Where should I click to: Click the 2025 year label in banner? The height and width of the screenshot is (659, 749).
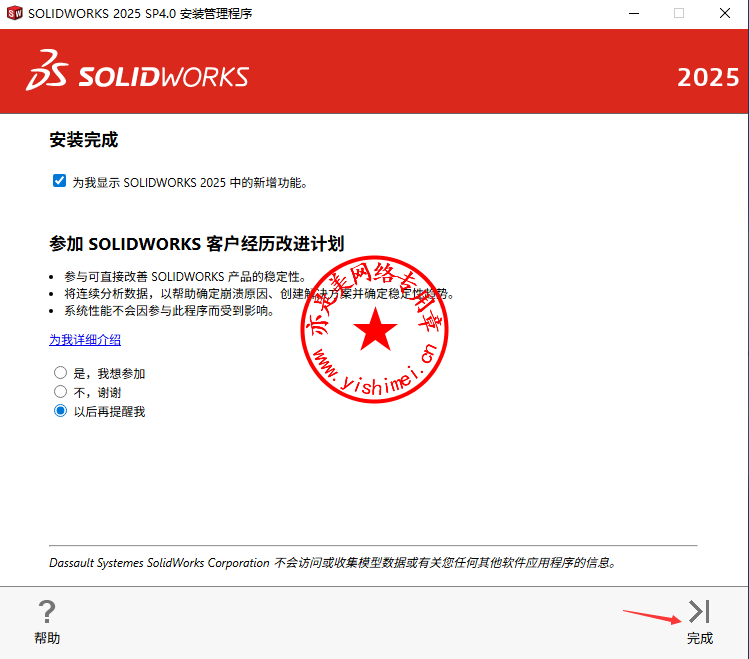pos(708,77)
